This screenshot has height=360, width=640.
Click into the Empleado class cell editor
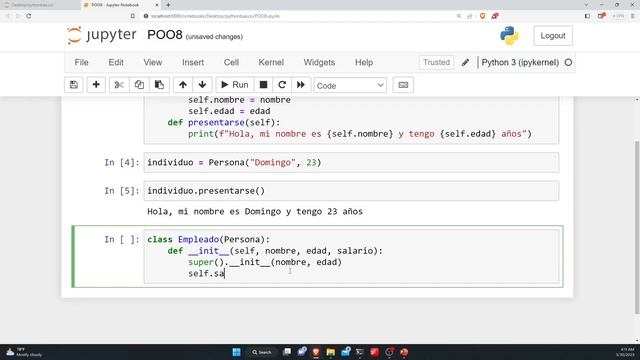pos(351,256)
